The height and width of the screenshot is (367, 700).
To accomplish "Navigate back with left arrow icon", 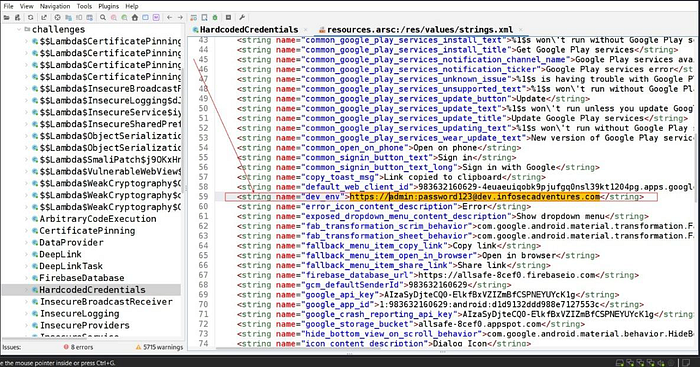I will pos(170,17).
